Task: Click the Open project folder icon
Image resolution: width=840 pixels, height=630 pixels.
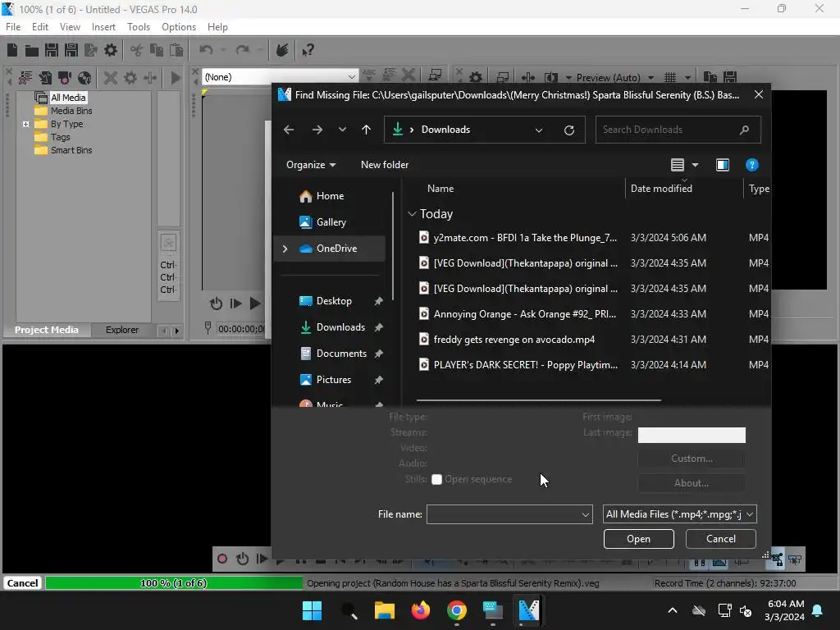Action: pyautogui.click(x=32, y=50)
